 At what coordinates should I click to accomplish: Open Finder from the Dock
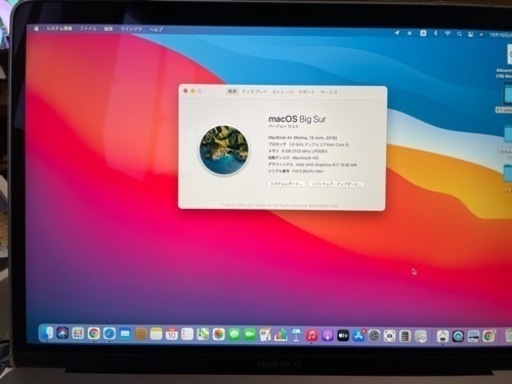tap(47, 333)
